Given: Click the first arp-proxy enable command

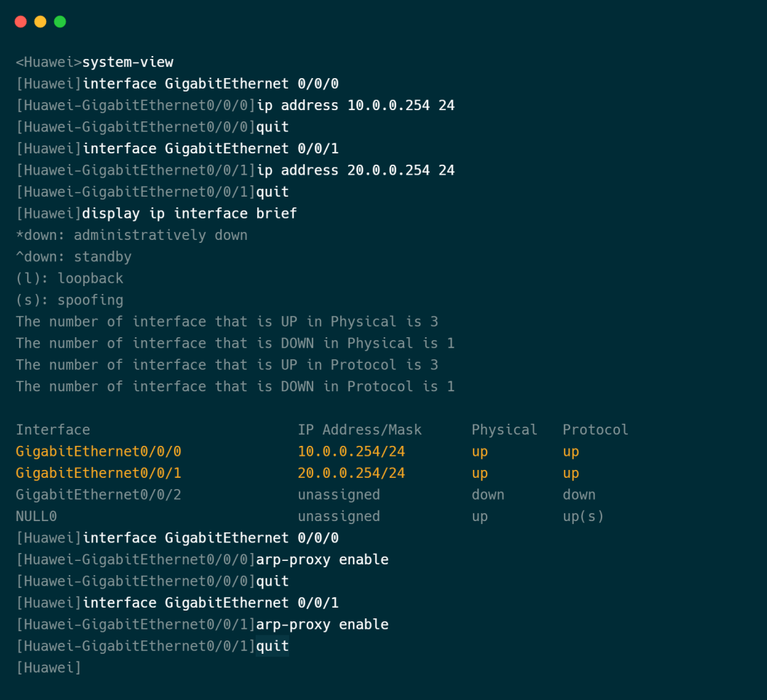Looking at the screenshot, I should coord(322,559).
